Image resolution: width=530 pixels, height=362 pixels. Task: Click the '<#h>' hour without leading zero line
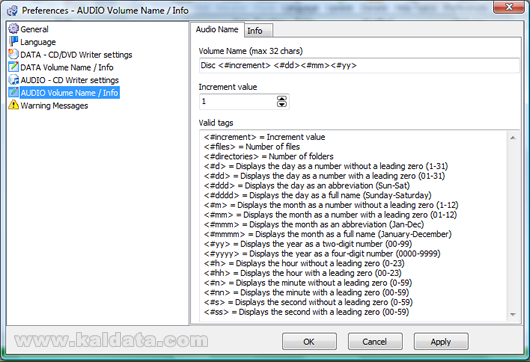[x=304, y=263]
